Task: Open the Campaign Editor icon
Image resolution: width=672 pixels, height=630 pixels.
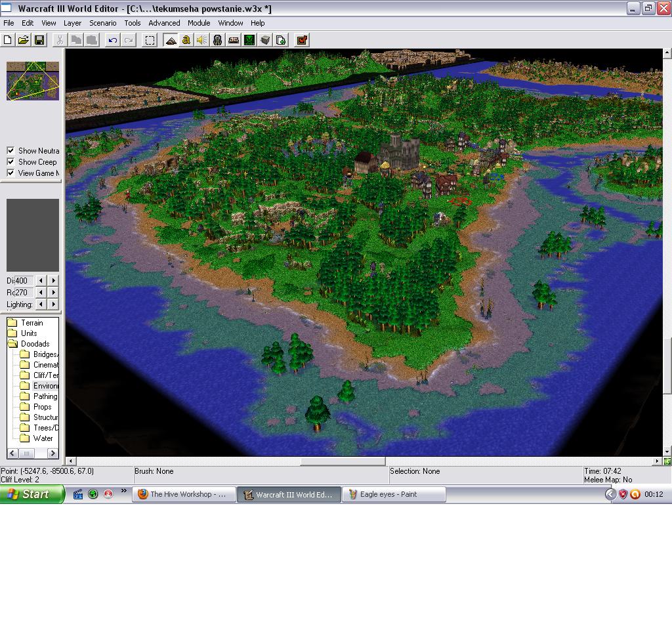Action: click(234, 40)
